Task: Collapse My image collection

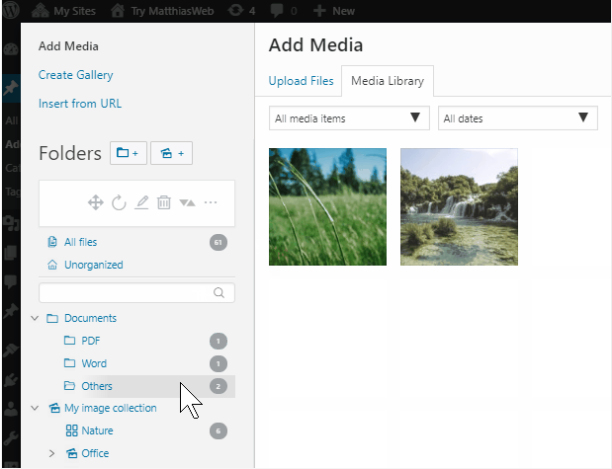Action: pyautogui.click(x=35, y=408)
